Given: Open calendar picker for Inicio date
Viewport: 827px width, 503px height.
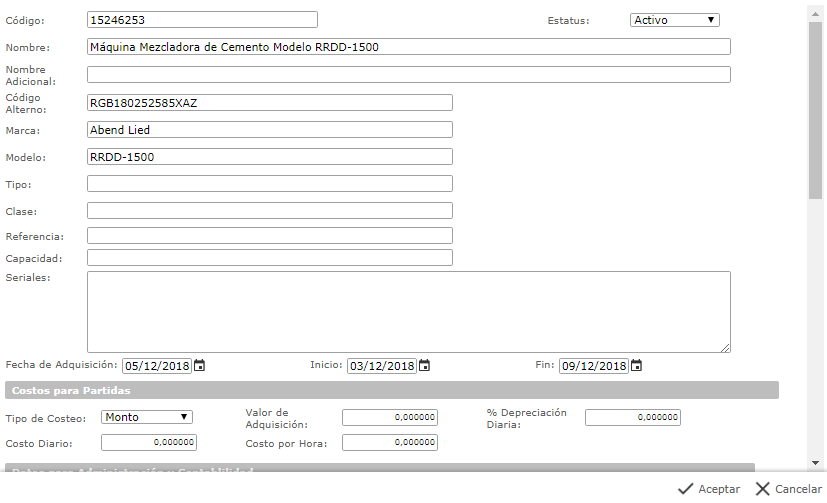Looking at the screenshot, I should (x=425, y=365).
